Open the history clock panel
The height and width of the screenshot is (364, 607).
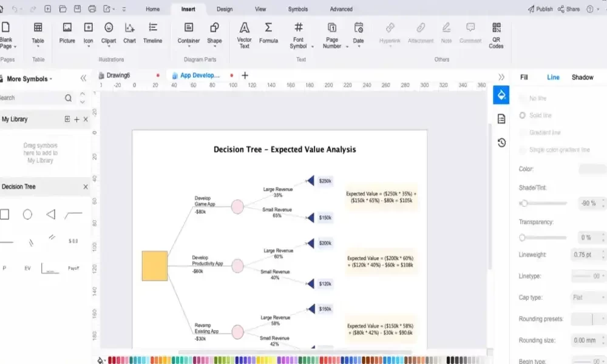(501, 143)
